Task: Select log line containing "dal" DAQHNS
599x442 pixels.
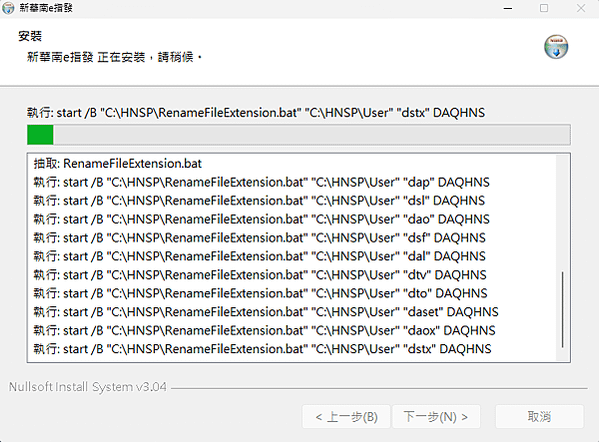Action: point(259,256)
